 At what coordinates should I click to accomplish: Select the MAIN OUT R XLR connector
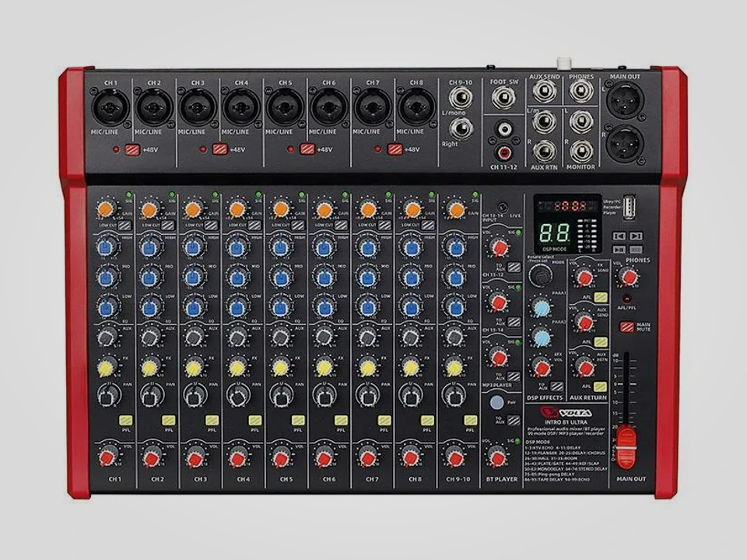pyautogui.click(x=625, y=143)
